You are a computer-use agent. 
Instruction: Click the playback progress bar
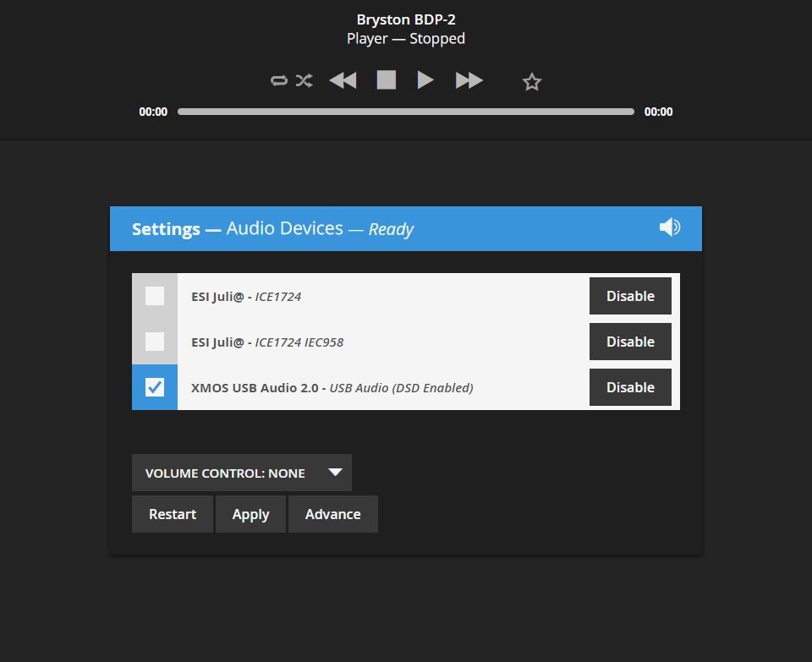point(406,112)
